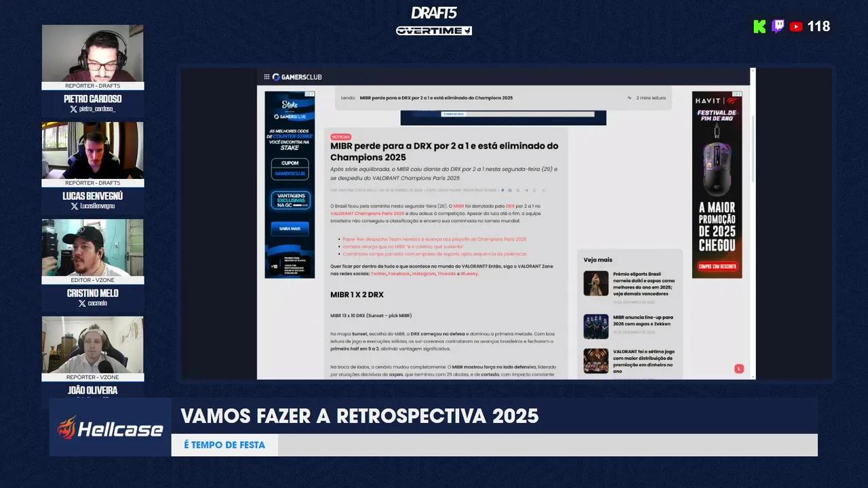Image resolution: width=868 pixels, height=488 pixels.
Task: Click the GamersClub logo in the header
Action: tap(297, 77)
